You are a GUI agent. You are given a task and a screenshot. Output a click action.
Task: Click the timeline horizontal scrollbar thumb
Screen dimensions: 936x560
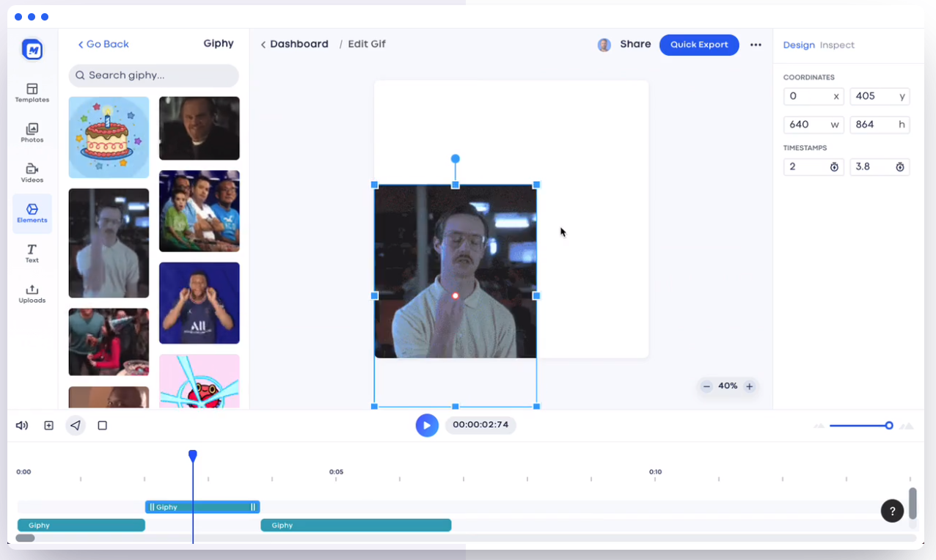[x=25, y=538]
